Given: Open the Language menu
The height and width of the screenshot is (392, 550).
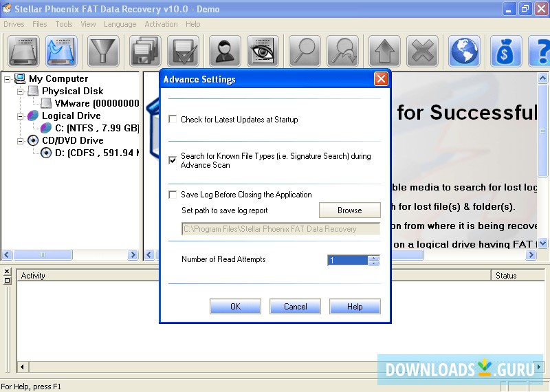Looking at the screenshot, I should (x=120, y=24).
